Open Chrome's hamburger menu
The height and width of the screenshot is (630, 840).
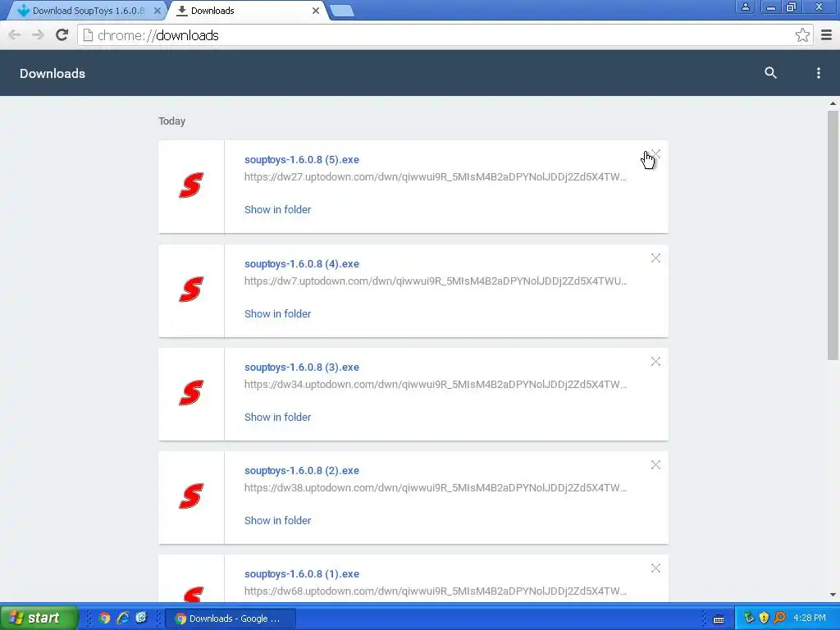[x=827, y=35]
